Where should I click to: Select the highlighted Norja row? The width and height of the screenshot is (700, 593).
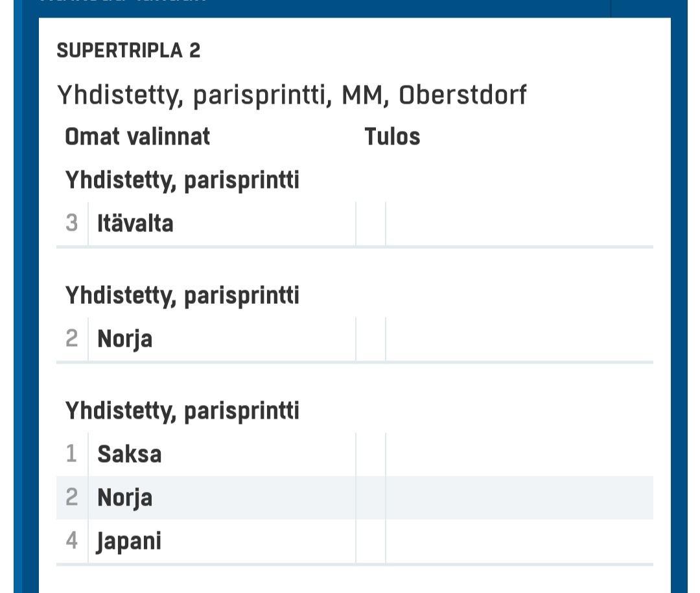[125, 498]
